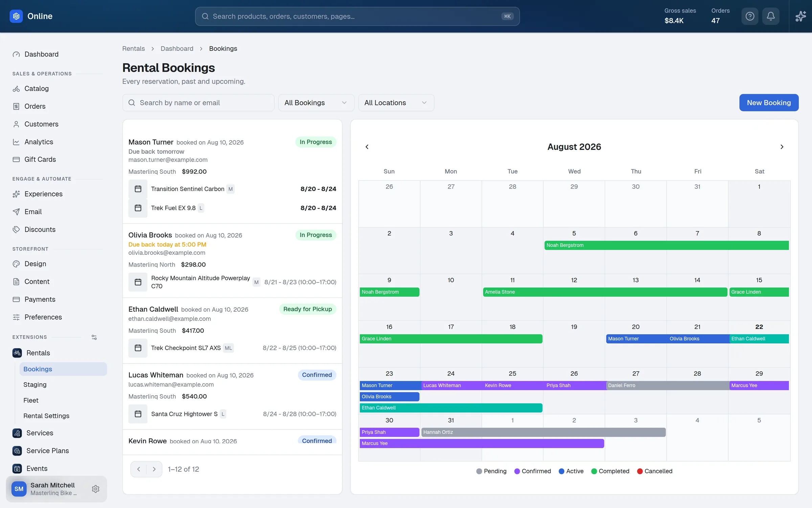Click the New Booking button
The image size is (812, 508).
(x=769, y=103)
